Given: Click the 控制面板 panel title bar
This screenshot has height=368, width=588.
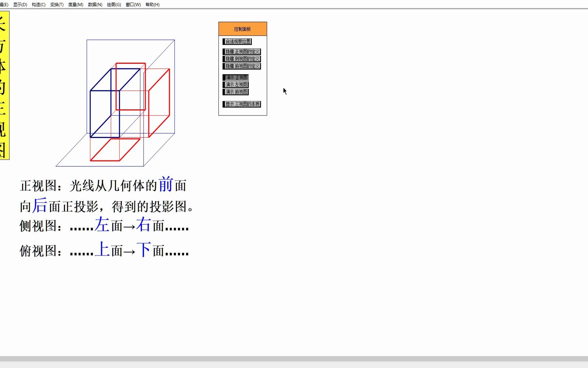Looking at the screenshot, I should coord(242,29).
